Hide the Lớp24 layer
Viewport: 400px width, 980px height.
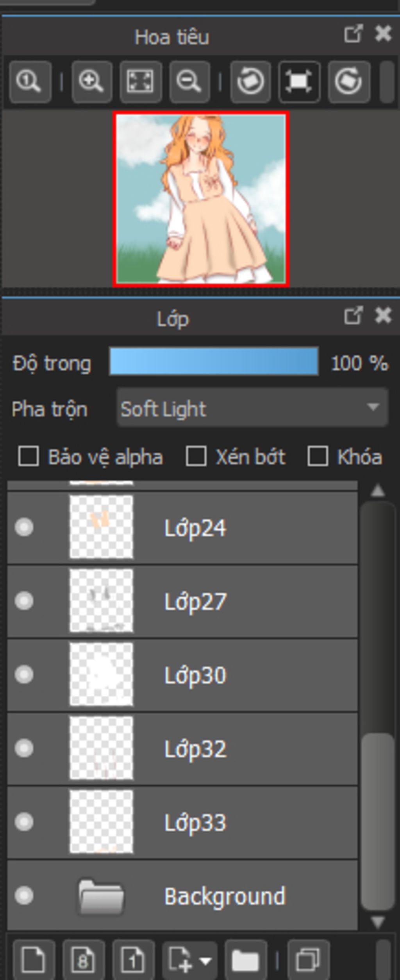(24, 527)
